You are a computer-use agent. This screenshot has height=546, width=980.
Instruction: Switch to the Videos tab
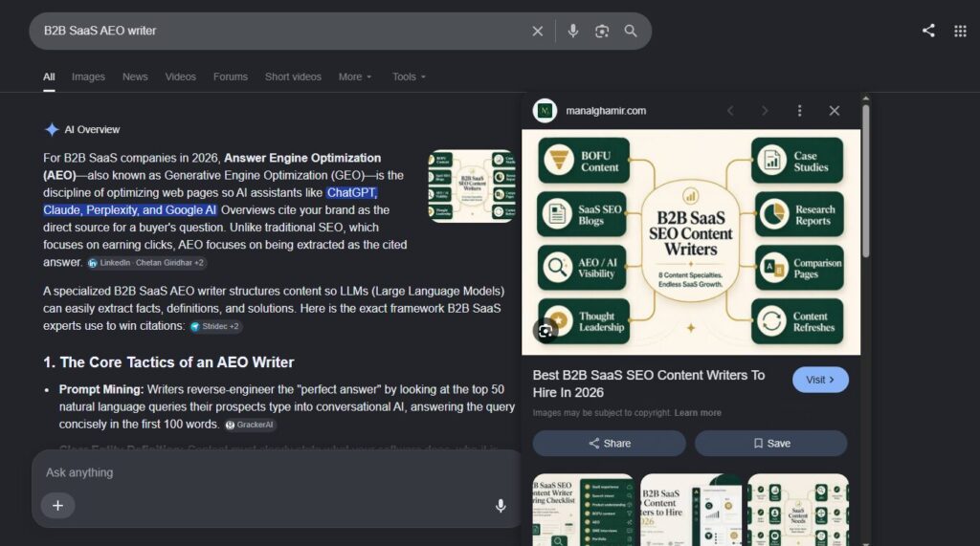pyautogui.click(x=181, y=76)
